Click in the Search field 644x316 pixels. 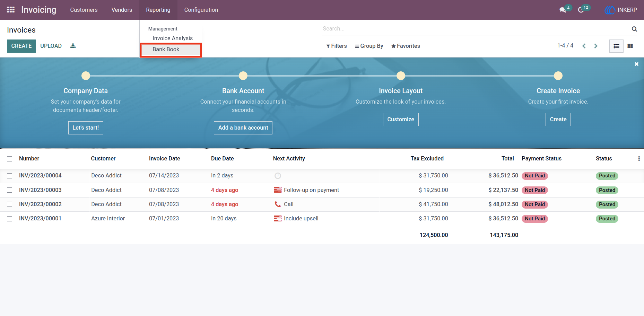point(475,29)
